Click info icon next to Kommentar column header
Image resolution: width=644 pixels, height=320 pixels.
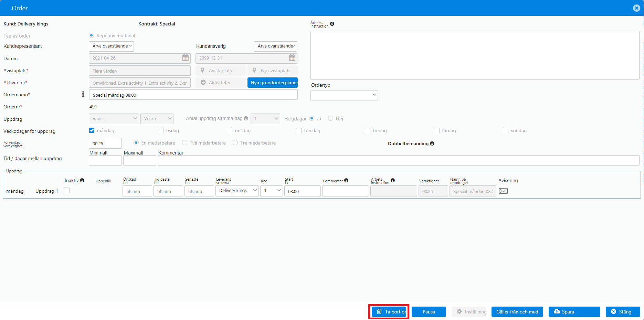pos(346,180)
